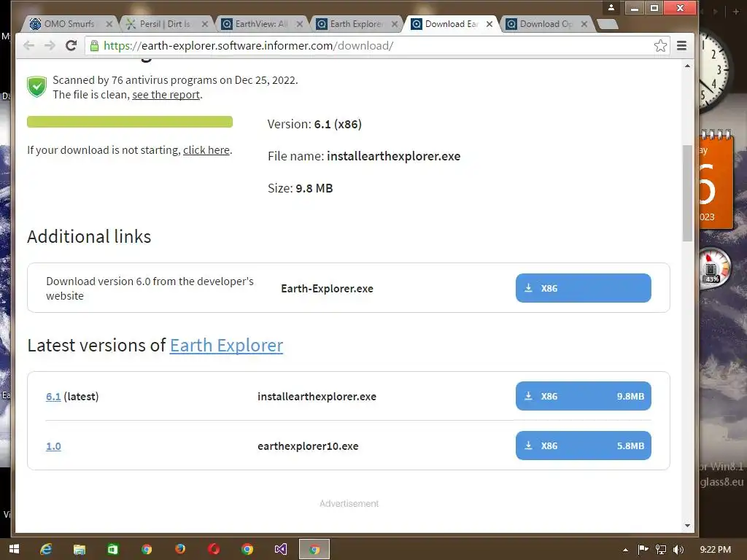Click the green padlock security icon

(x=94, y=46)
